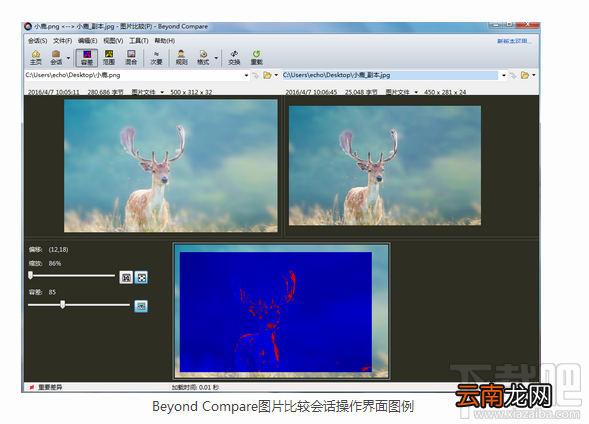The width and height of the screenshot is (589, 424).
Task: Toggle the button beside the tolerance slider
Action: click(x=141, y=306)
